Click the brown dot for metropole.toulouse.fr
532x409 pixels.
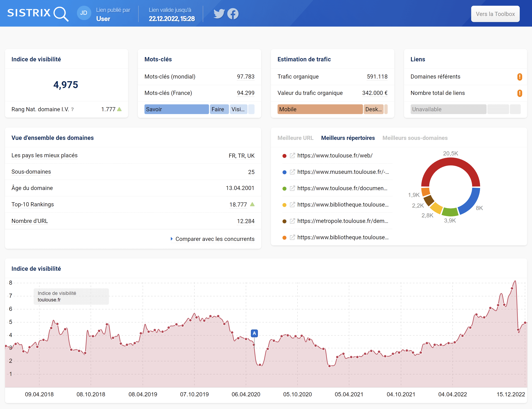pos(284,221)
